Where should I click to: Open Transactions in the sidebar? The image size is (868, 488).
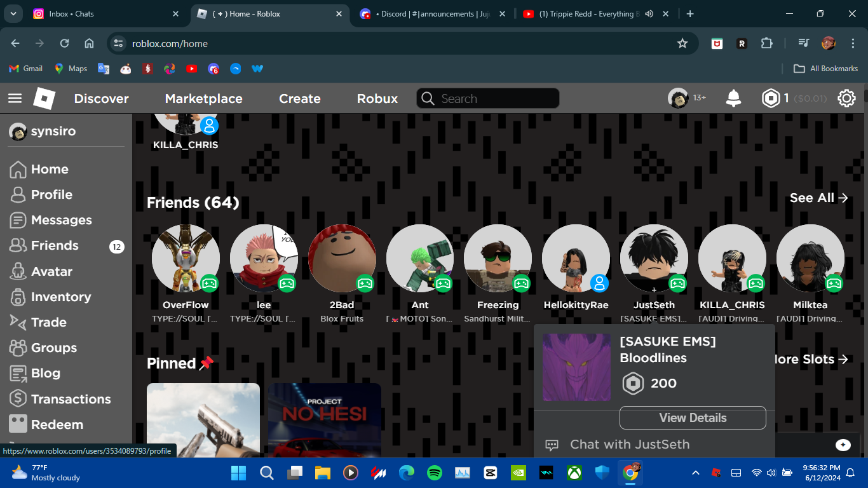[60, 399]
